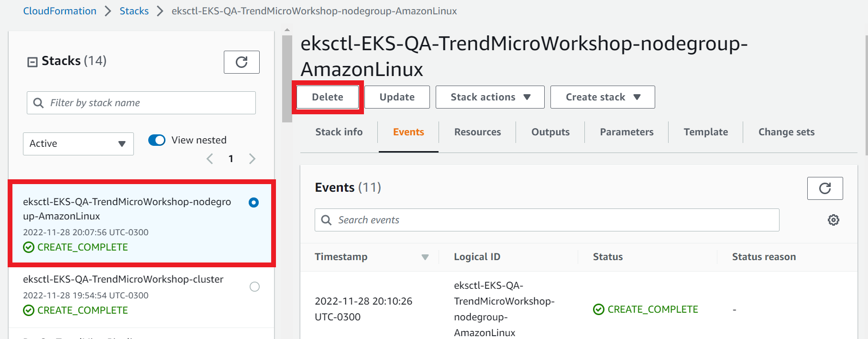Image resolution: width=868 pixels, height=339 pixels.
Task: Open the Resources tab
Action: point(478,132)
